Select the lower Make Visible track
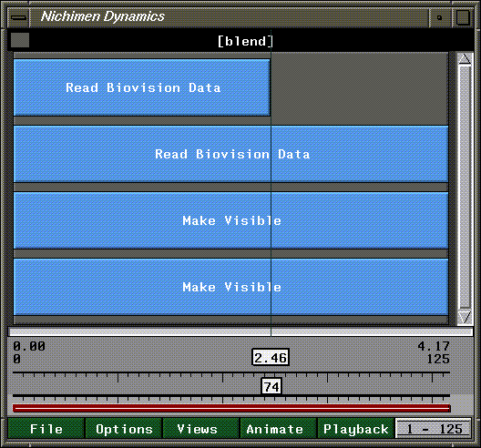 coord(230,287)
